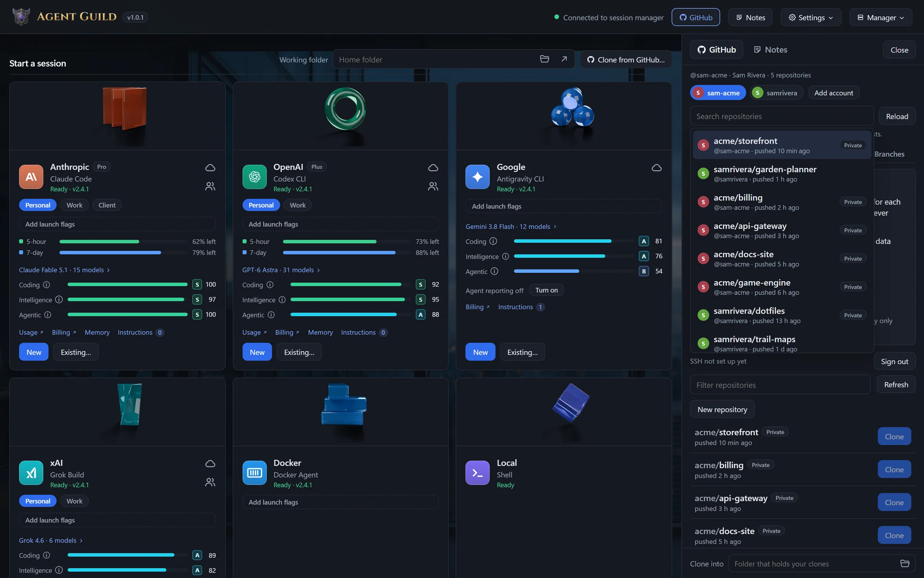Click the cloud icon on xAI card
Screen dimensions: 924x578
[210, 464]
